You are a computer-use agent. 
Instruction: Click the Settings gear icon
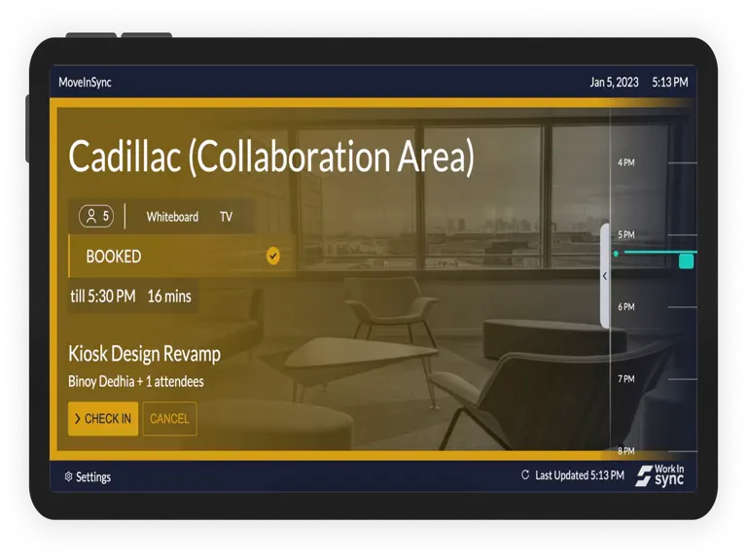tap(69, 476)
